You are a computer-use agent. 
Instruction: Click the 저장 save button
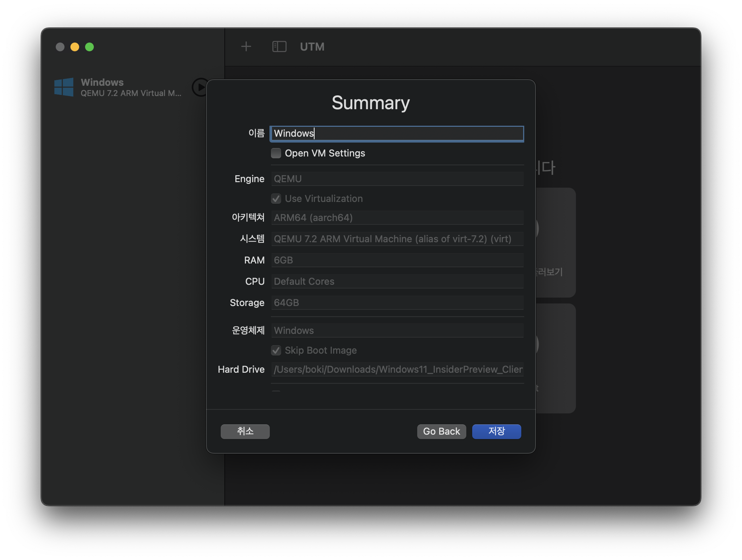[496, 431]
